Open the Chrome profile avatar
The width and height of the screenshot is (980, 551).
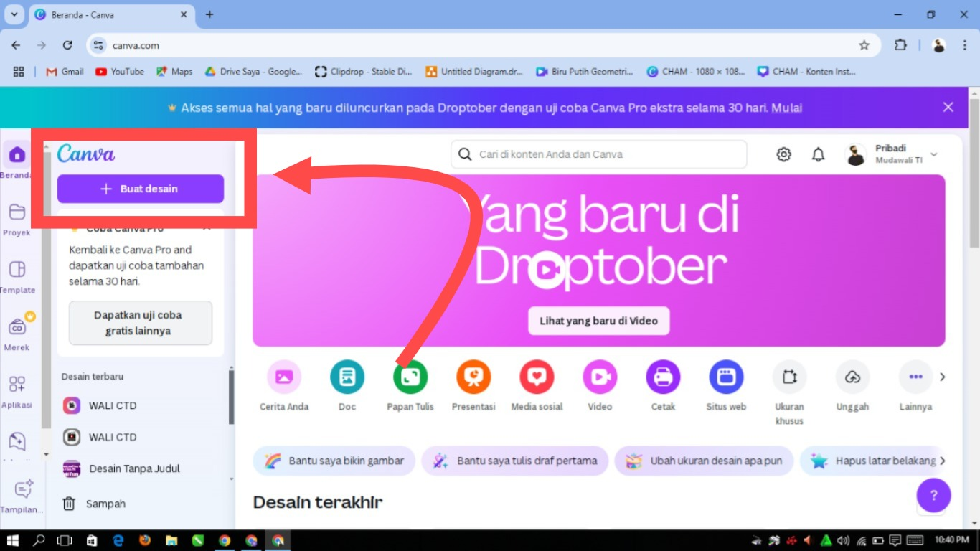coord(938,45)
